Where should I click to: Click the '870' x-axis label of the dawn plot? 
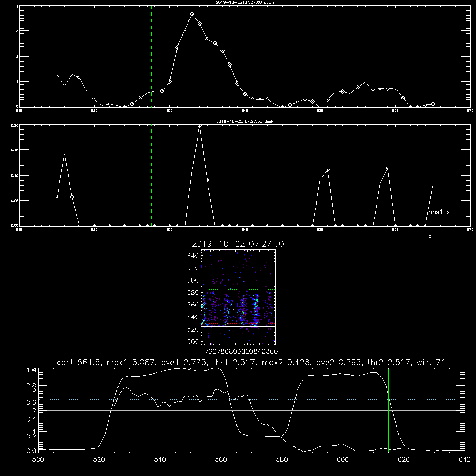pos(470,111)
